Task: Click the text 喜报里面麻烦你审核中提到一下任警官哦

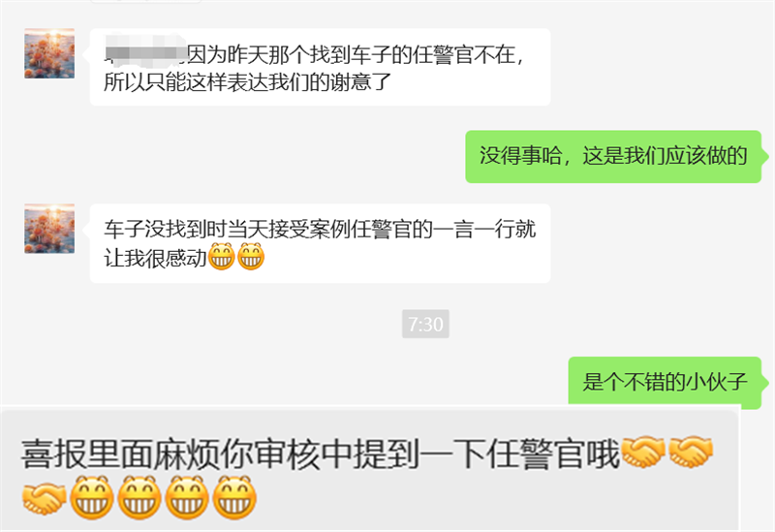Action: (320, 454)
